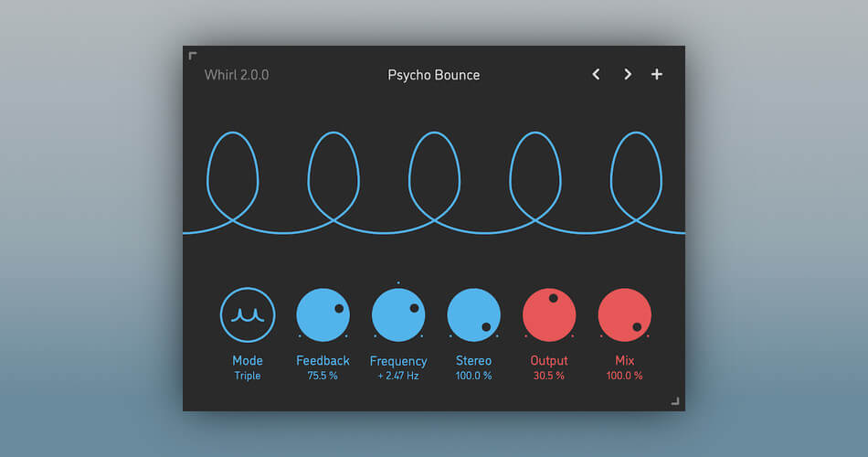Click the Mix label
The height and width of the screenshot is (457, 868).
coord(624,361)
